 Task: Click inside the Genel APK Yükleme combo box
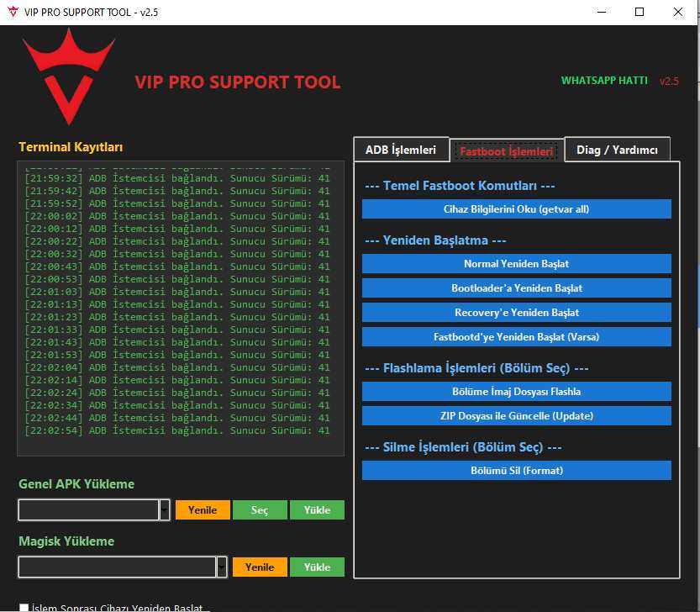(x=88, y=509)
